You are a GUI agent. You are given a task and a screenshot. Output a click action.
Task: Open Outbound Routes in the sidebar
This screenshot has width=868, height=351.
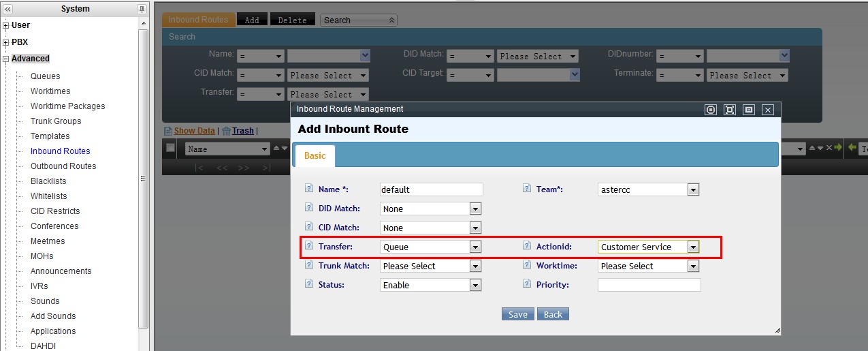coord(63,166)
